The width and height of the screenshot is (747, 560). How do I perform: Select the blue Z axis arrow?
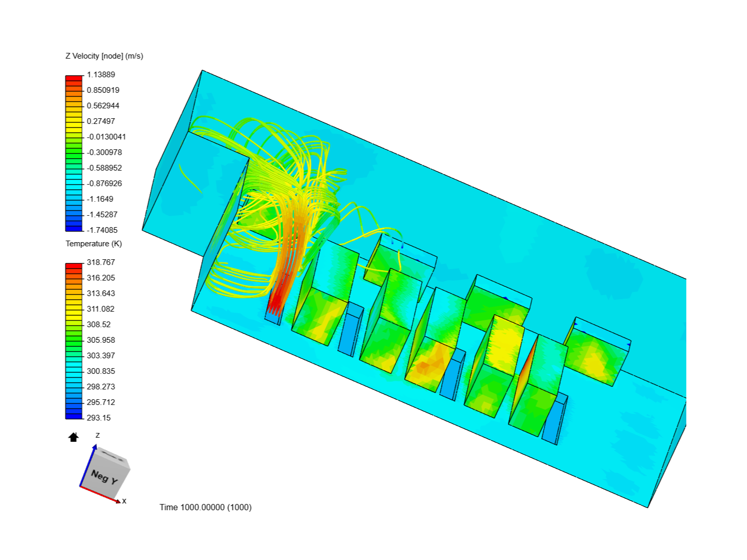[x=87, y=465]
